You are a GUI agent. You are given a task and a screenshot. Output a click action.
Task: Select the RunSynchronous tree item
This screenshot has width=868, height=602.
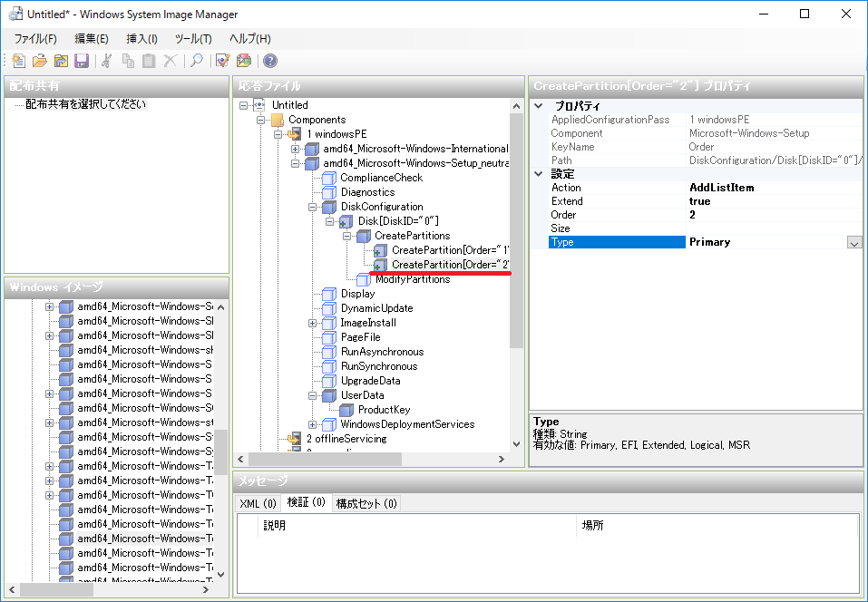[x=379, y=366]
